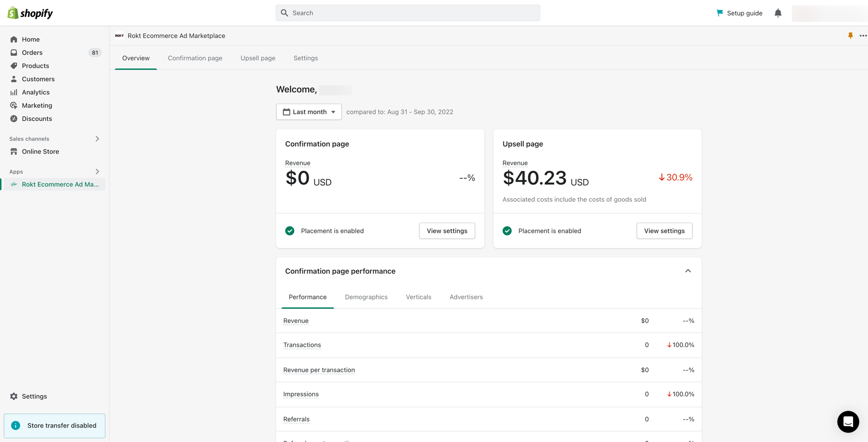Click the Settings gear icon

tap(14, 396)
